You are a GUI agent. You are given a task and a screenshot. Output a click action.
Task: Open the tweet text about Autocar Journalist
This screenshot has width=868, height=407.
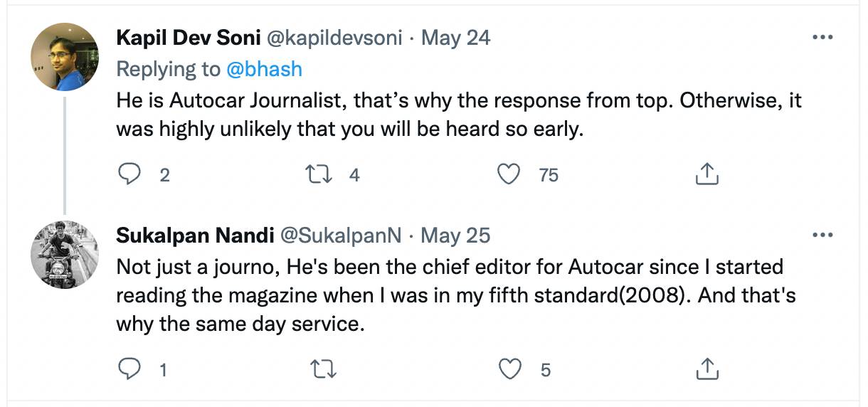click(x=459, y=115)
